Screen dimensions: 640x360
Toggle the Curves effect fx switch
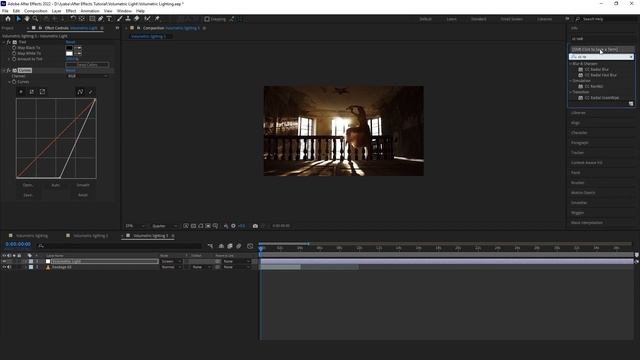9,71
